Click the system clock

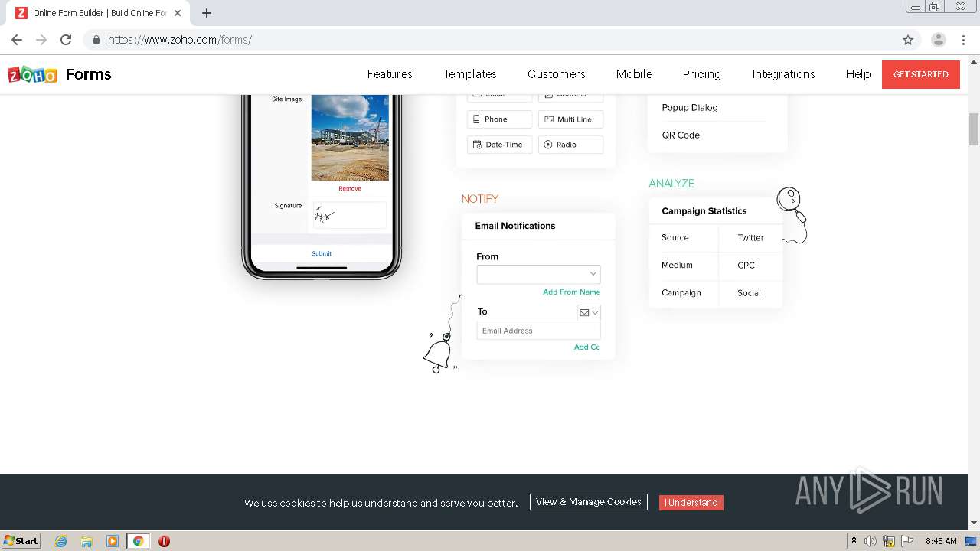tap(941, 541)
